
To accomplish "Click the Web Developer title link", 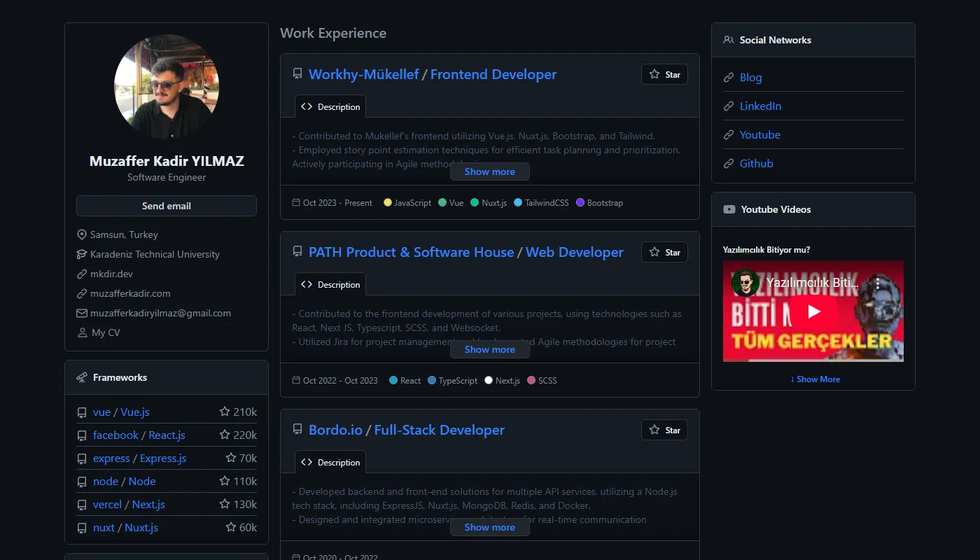I will [x=575, y=252].
